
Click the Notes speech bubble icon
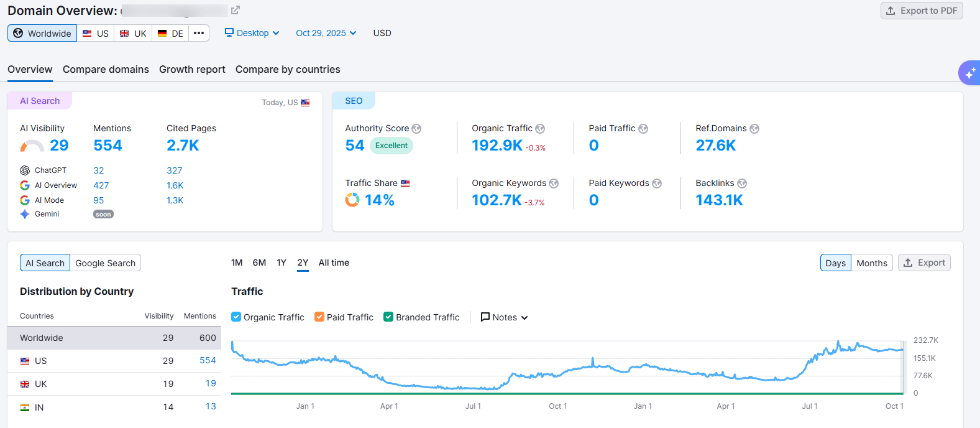tap(485, 317)
